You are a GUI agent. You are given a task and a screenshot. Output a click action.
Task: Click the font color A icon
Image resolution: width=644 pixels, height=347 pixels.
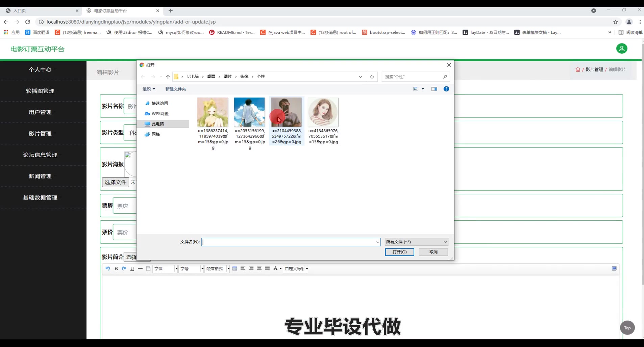pos(275,269)
